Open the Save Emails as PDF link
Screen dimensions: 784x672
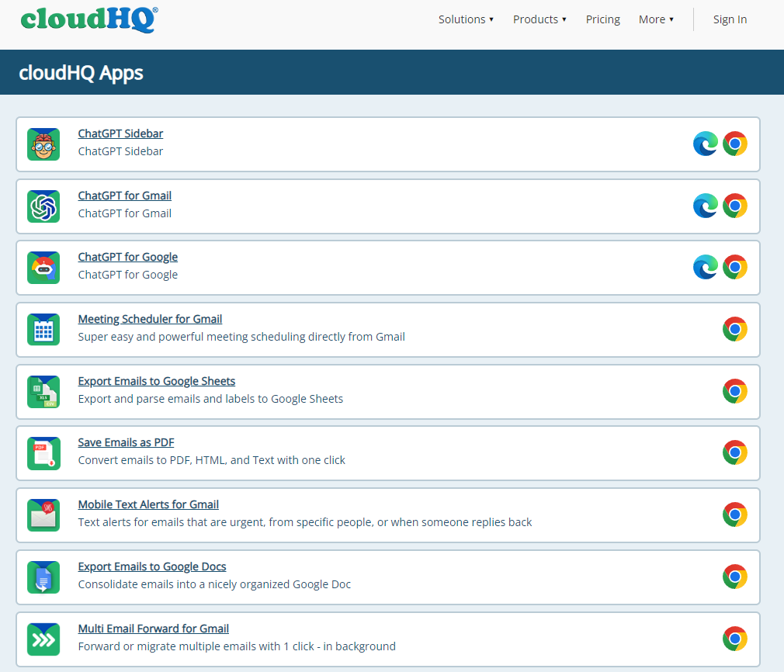click(x=126, y=442)
